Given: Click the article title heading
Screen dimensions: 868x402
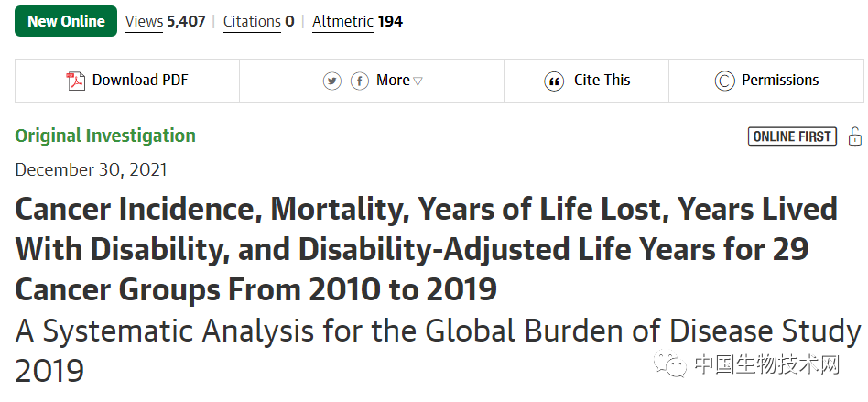Looking at the screenshot, I should coord(427,249).
